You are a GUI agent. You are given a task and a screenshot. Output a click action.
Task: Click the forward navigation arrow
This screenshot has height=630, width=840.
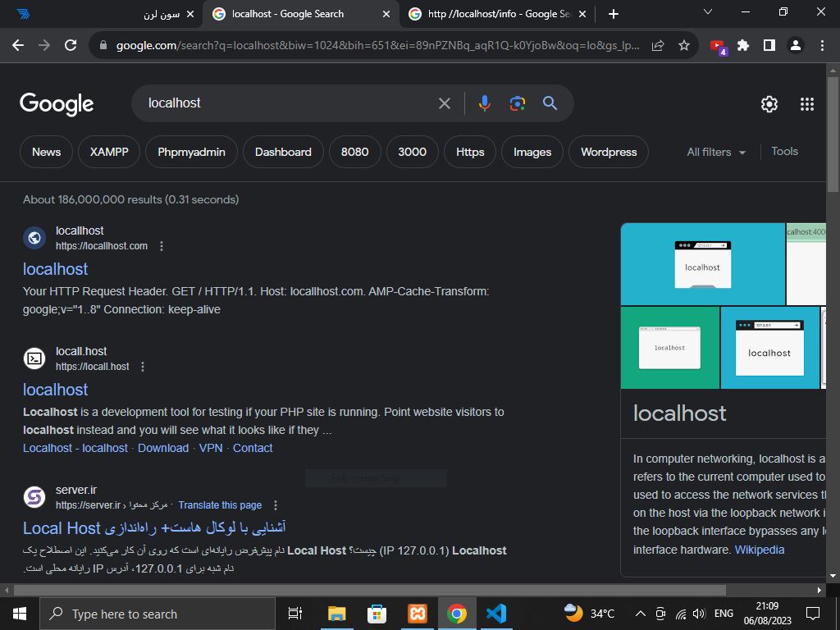44,46
